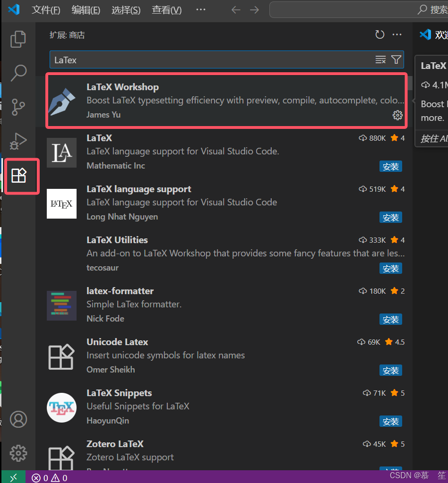Viewport: 448px width, 483px height.
Task: Click publisher name Long Nhat Nguyen
Action: tap(122, 217)
